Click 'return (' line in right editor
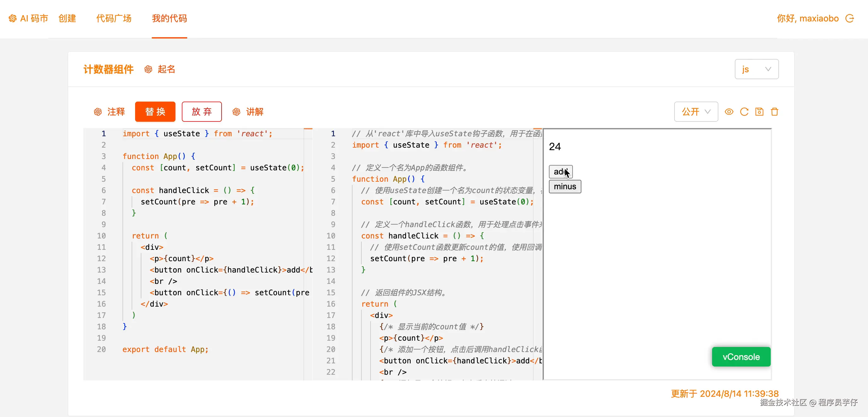 (379, 304)
